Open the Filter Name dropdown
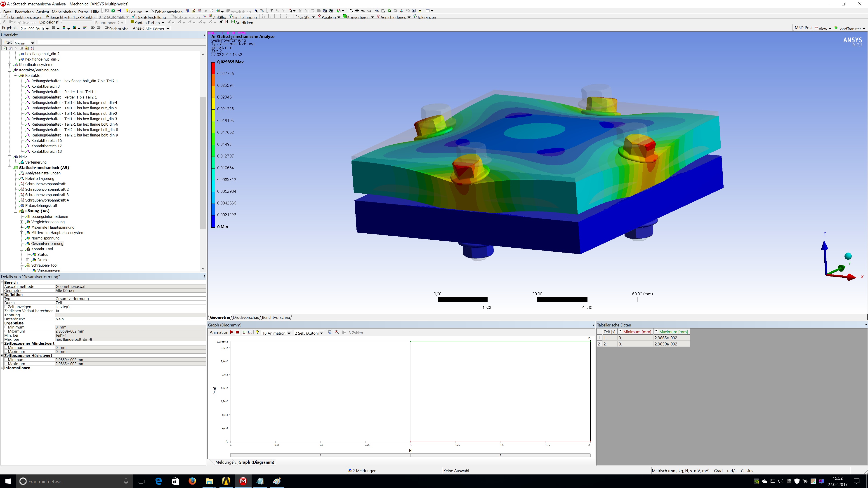Screen dimensions: 868x488 33,43
